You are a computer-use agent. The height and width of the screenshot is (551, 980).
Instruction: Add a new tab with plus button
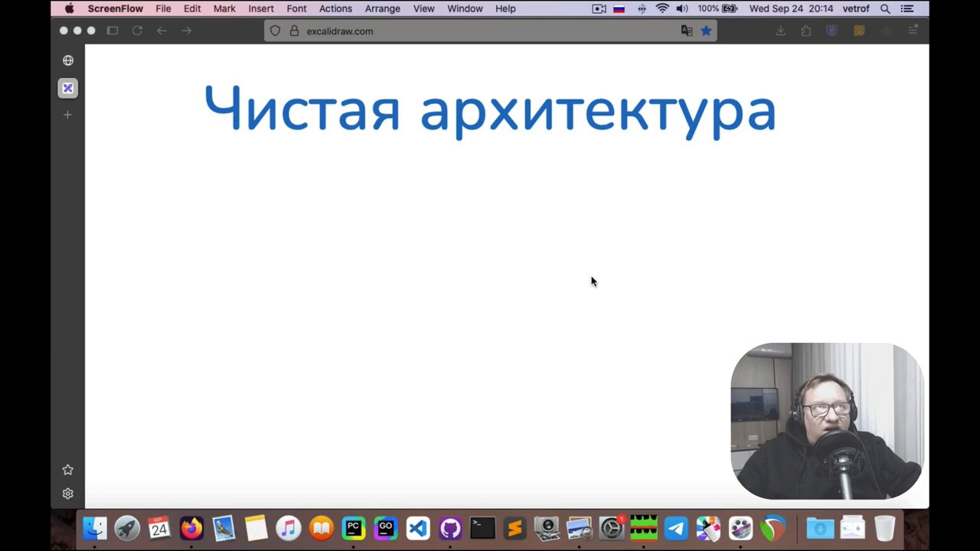click(x=68, y=115)
